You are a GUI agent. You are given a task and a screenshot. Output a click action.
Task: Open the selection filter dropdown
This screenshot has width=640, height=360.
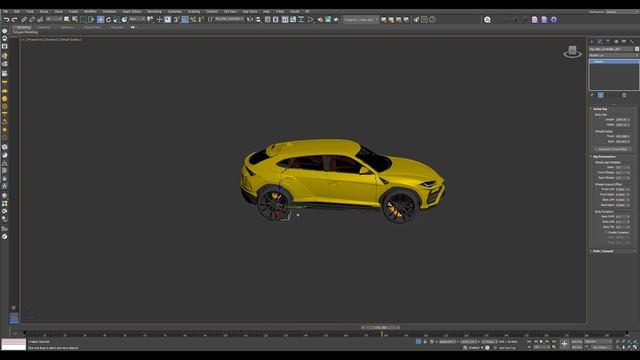pyautogui.click(x=54, y=19)
